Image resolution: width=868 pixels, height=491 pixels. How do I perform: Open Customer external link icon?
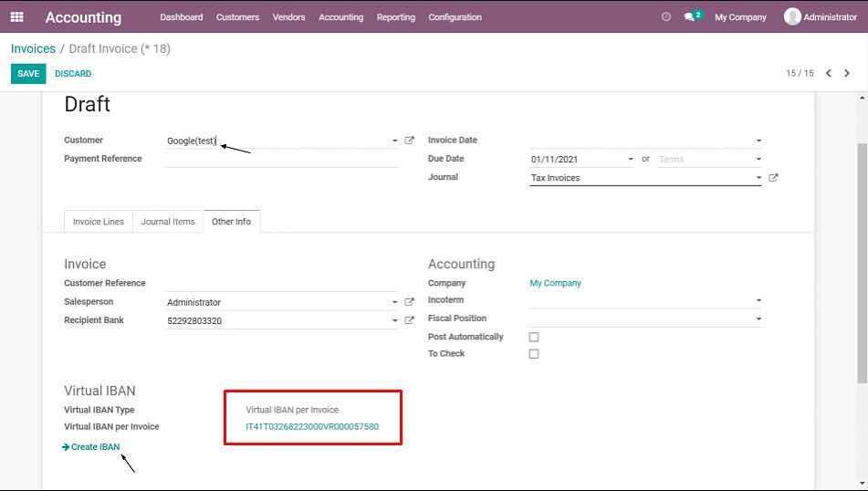[x=409, y=141]
